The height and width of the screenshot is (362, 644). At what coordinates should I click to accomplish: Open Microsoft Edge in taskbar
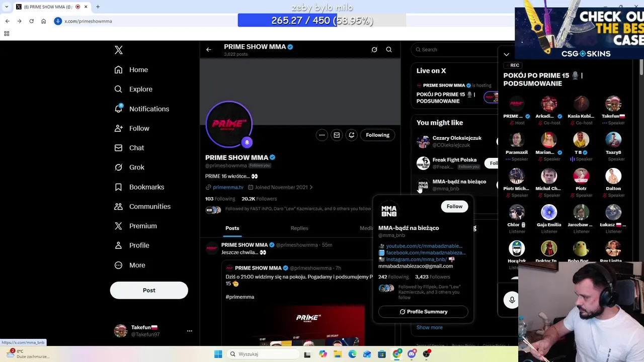352,354
